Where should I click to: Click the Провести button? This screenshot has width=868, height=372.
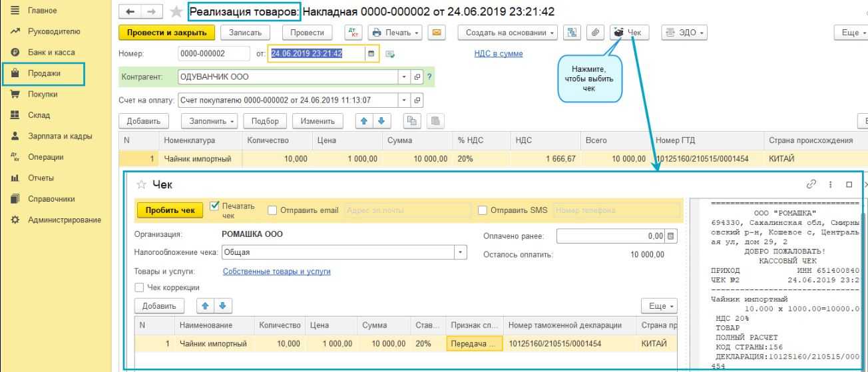click(x=308, y=33)
